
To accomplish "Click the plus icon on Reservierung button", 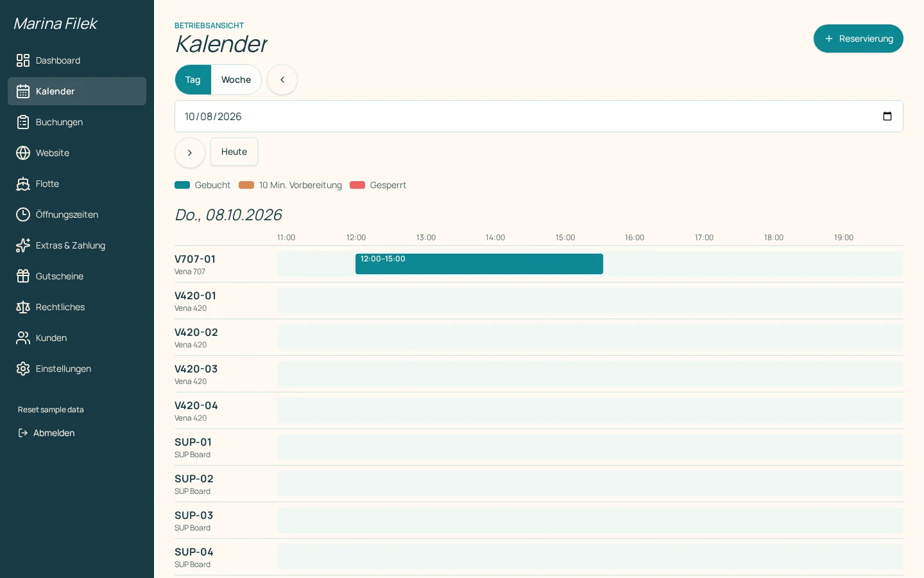I will (x=829, y=39).
